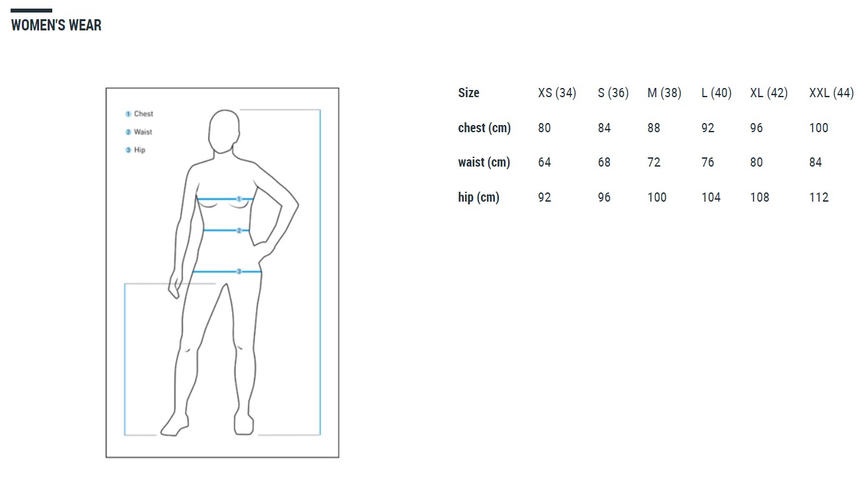Screen dimensions: 868x482
Task: Choose the L (40) size column header
Action: [x=716, y=93]
